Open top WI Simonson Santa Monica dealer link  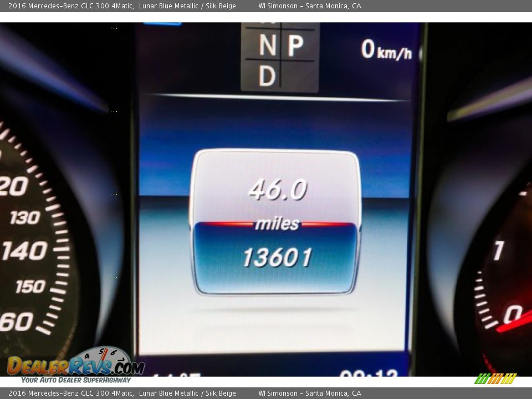[x=309, y=6]
